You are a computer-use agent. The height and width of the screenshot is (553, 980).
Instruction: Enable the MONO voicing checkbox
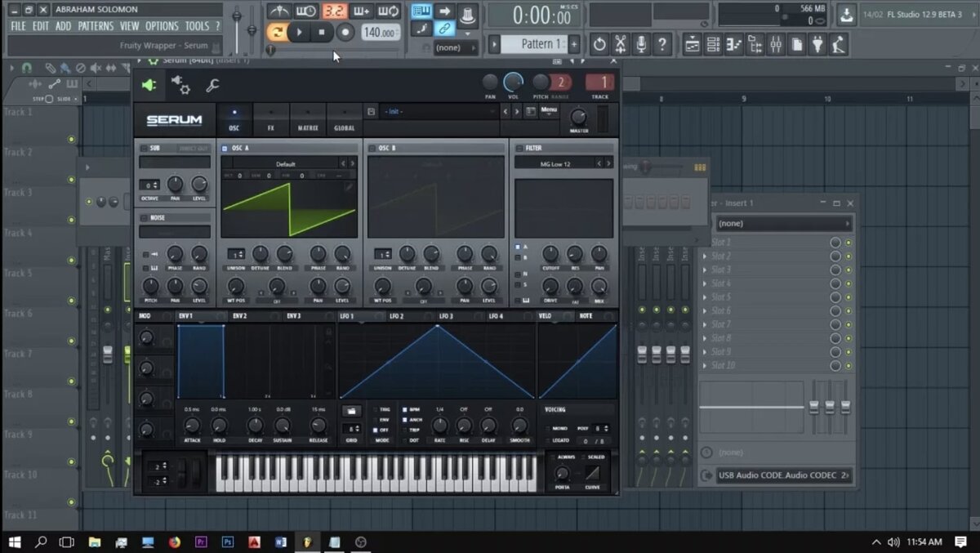click(x=546, y=428)
